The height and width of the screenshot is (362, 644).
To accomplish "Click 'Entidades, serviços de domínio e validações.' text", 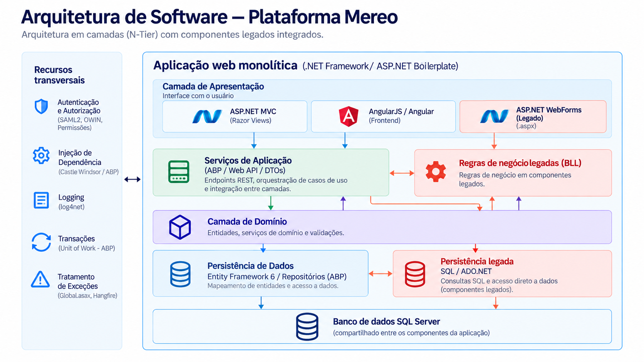I will click(276, 233).
